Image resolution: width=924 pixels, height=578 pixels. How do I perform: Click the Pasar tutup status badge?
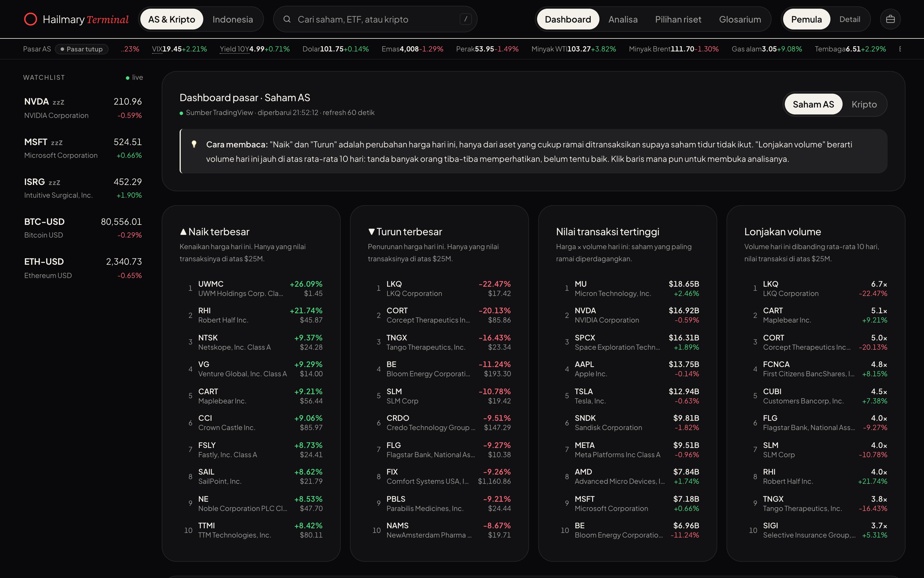(82, 49)
